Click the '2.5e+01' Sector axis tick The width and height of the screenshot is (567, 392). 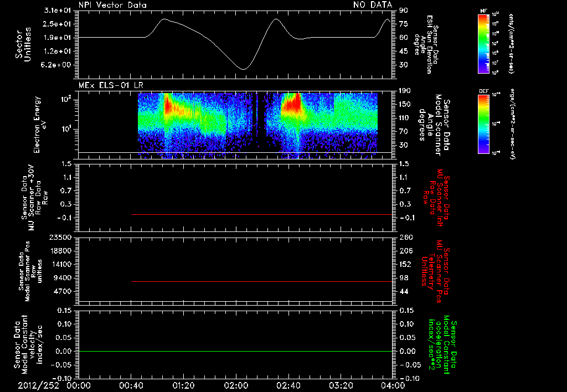58,24
